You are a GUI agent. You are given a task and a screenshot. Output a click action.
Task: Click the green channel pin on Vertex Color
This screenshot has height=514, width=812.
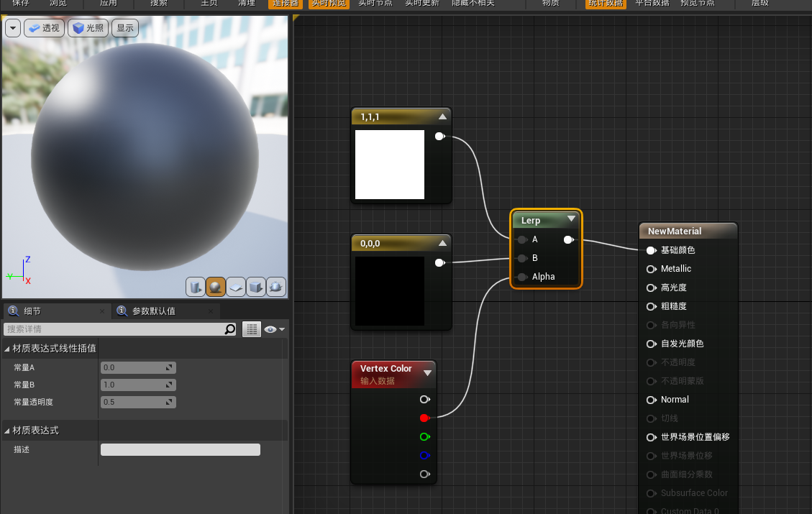click(424, 436)
